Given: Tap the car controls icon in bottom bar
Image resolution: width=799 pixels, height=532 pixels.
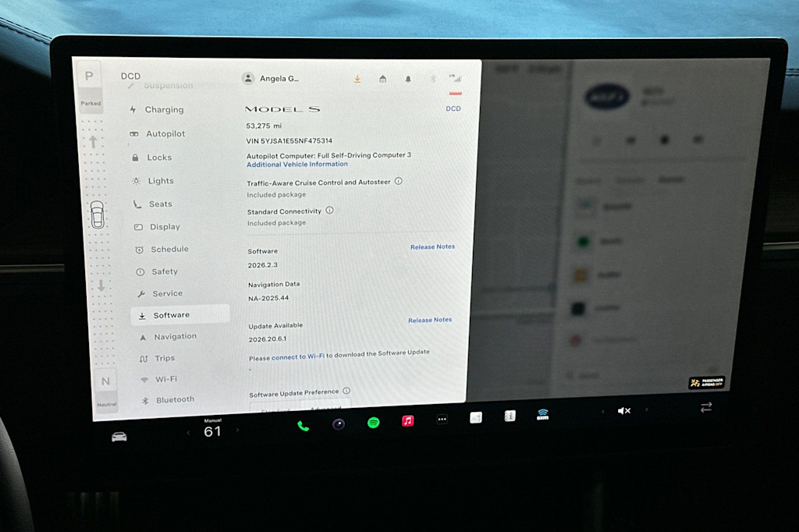Looking at the screenshot, I should tap(119, 437).
